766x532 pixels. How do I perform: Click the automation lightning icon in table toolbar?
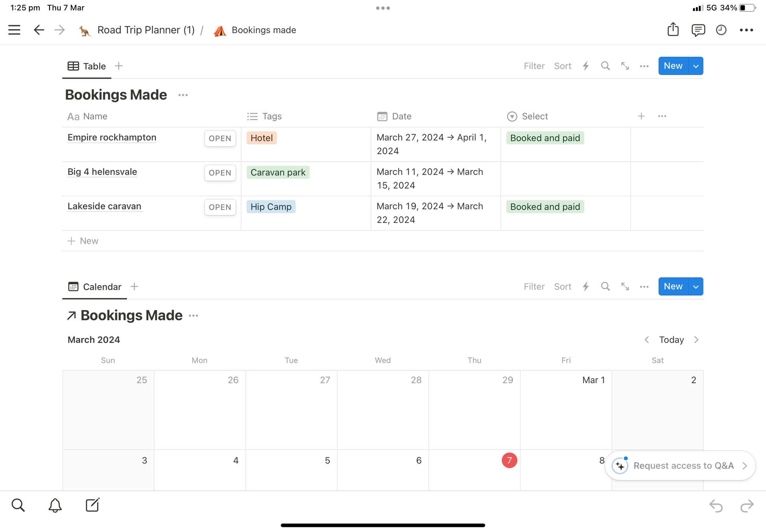pyautogui.click(x=586, y=66)
